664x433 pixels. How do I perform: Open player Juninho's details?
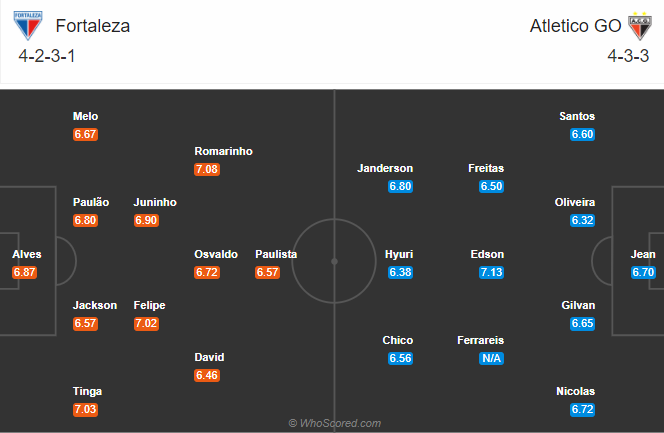[155, 202]
